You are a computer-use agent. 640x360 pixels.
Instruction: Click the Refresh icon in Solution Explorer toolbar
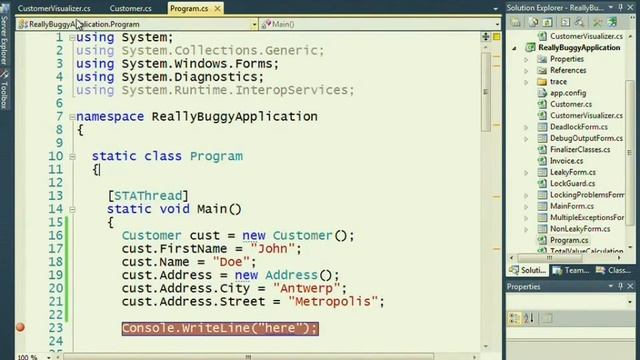pyautogui.click(x=547, y=22)
